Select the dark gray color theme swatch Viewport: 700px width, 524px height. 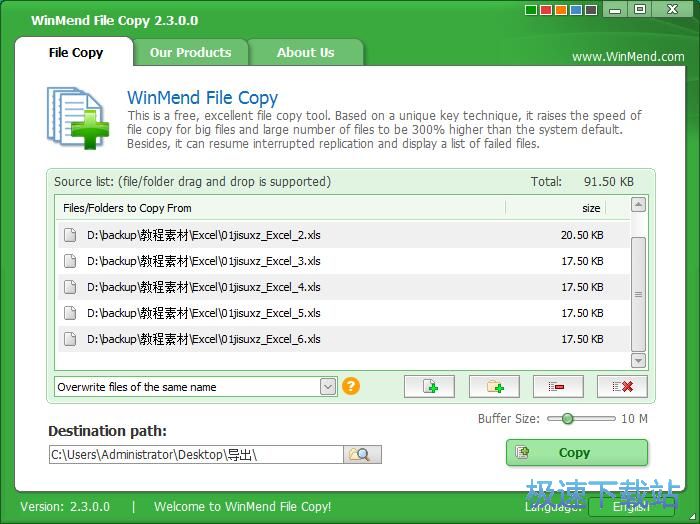(591, 10)
